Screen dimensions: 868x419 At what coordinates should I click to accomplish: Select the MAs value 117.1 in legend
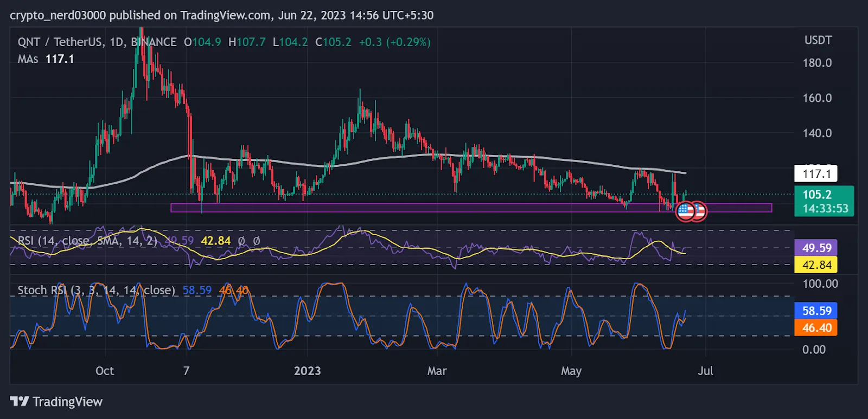(x=60, y=59)
